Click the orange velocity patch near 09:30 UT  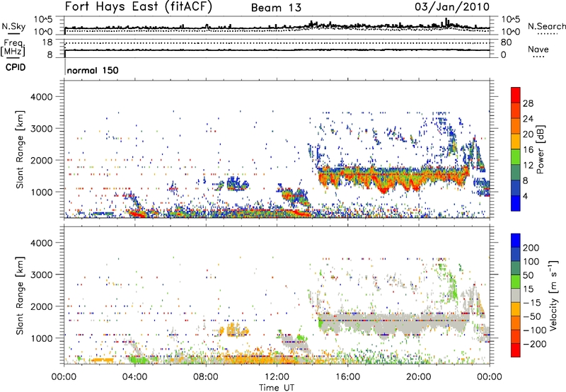pos(233,330)
